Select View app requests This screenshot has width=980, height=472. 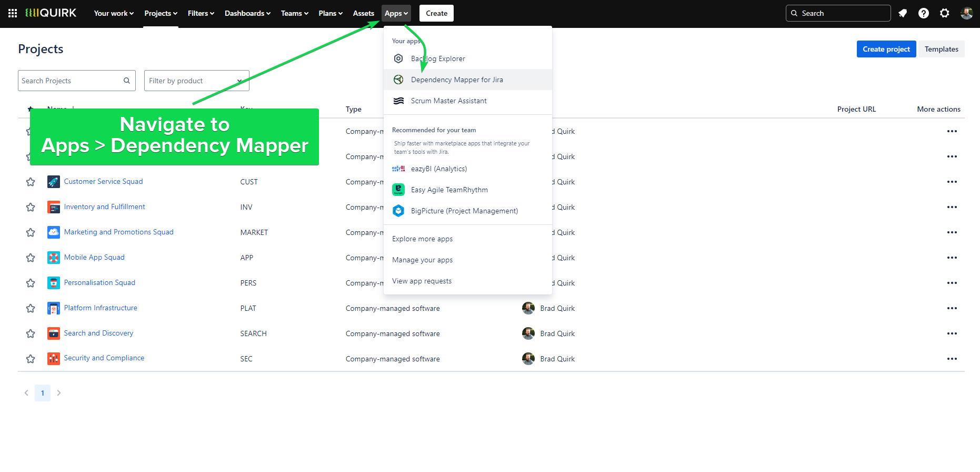point(468,281)
